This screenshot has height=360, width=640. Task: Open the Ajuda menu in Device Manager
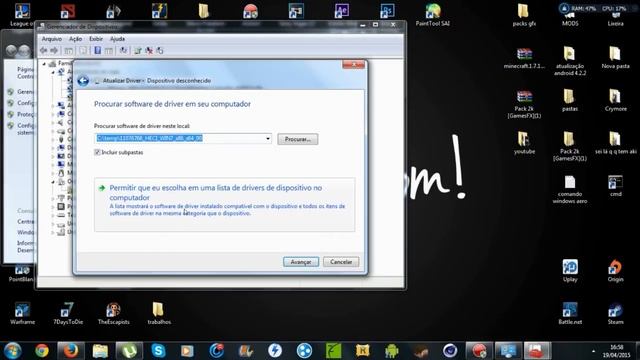(118, 39)
